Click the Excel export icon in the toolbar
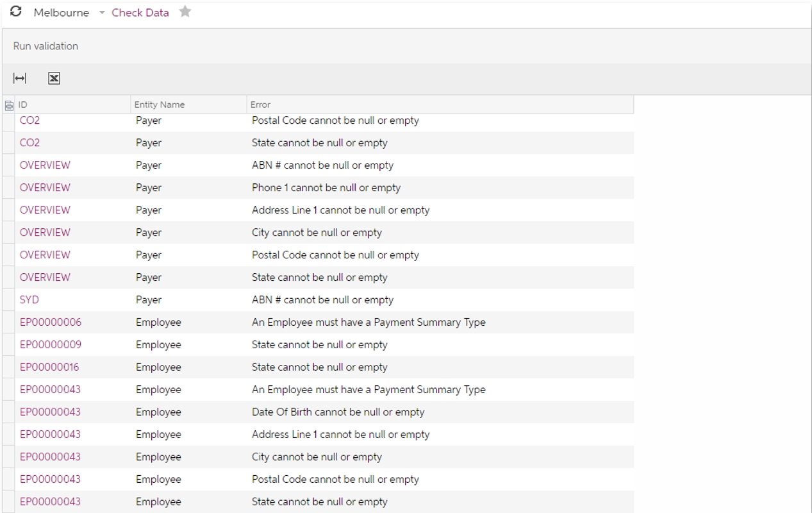 pos(54,78)
